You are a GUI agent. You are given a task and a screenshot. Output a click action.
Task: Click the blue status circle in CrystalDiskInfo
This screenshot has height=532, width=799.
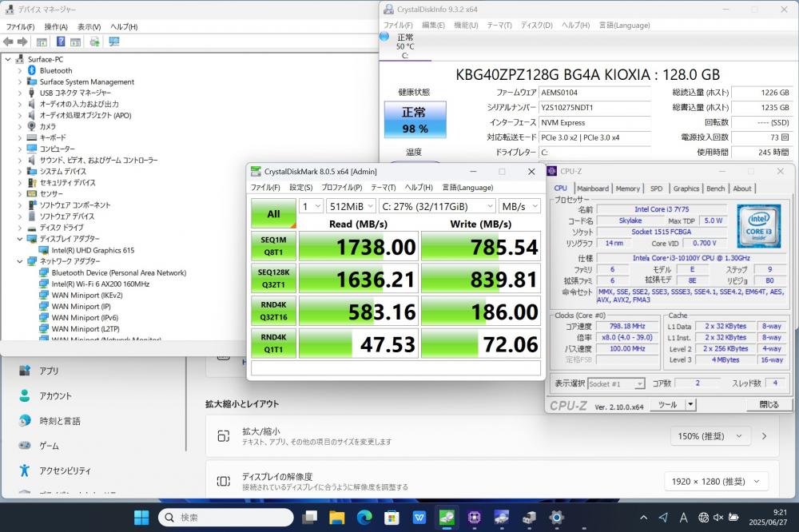(385, 36)
